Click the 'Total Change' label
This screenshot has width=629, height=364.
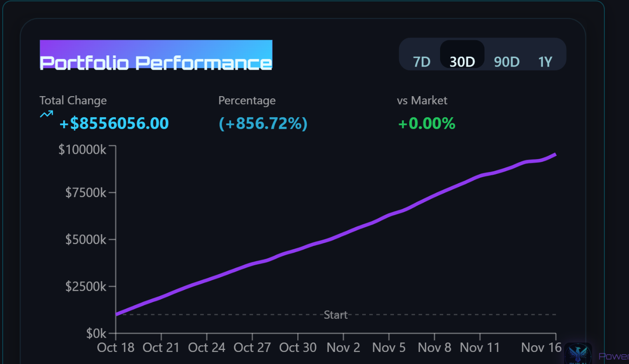[73, 101]
